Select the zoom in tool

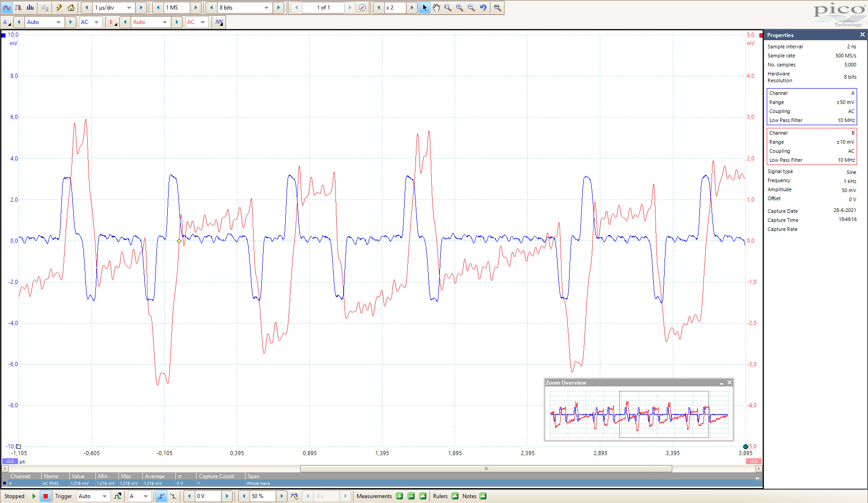tap(460, 8)
